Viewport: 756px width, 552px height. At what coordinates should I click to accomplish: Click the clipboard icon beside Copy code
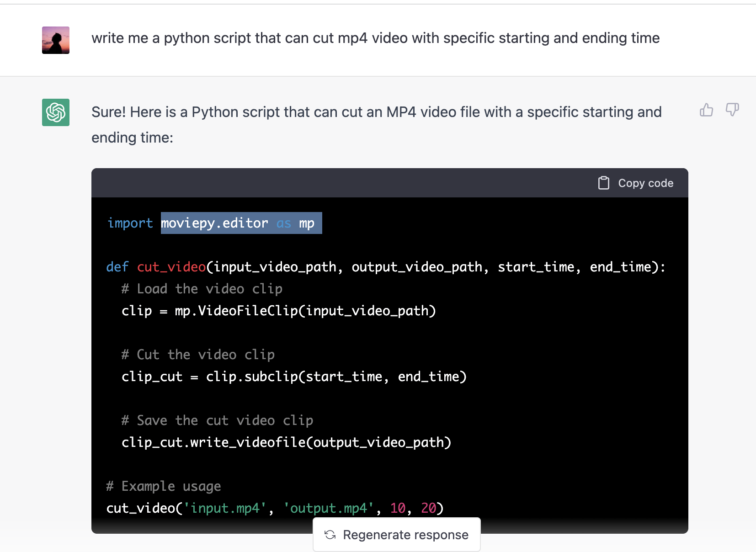pos(603,183)
